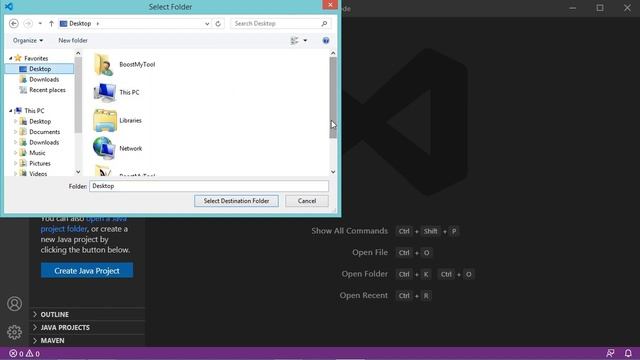
Task: Click errors and warnings status bar item
Action: (x=24, y=353)
